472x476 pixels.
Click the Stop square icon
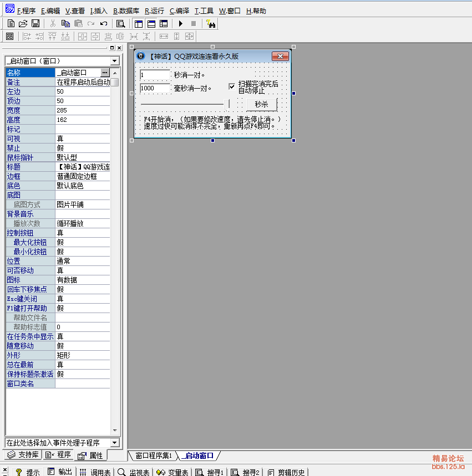click(x=194, y=24)
